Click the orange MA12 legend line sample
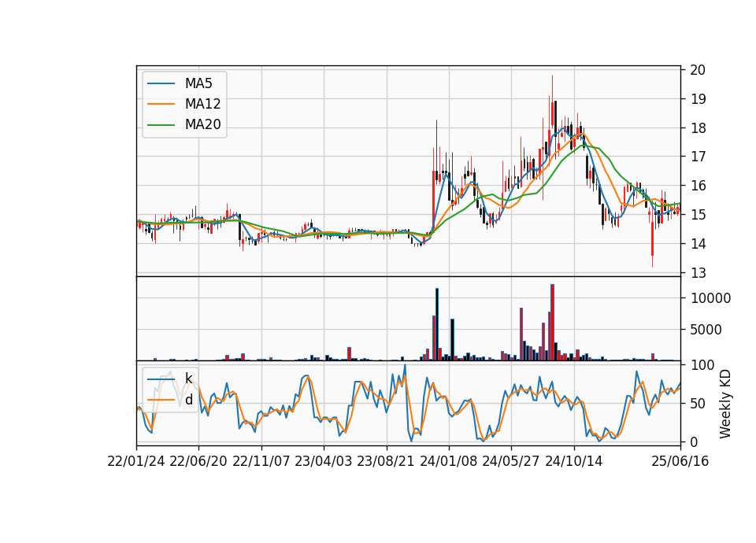 [161, 104]
